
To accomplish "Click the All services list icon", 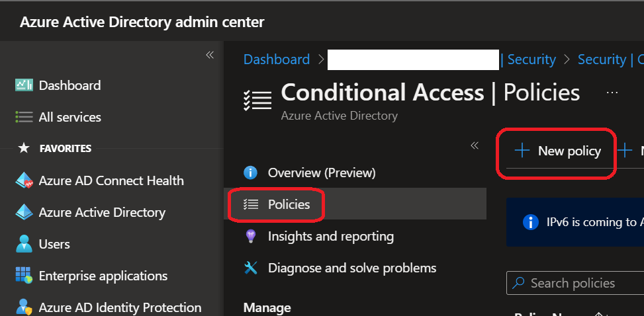I will click(24, 117).
